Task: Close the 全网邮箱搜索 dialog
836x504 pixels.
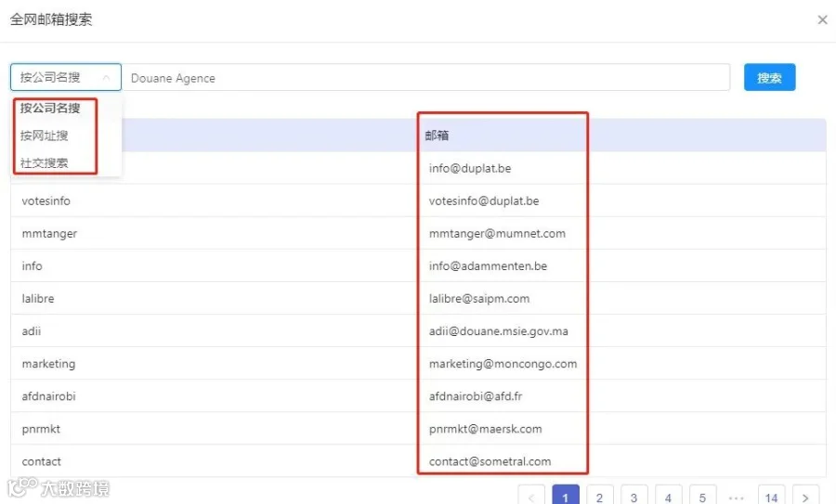Action: pos(822,19)
